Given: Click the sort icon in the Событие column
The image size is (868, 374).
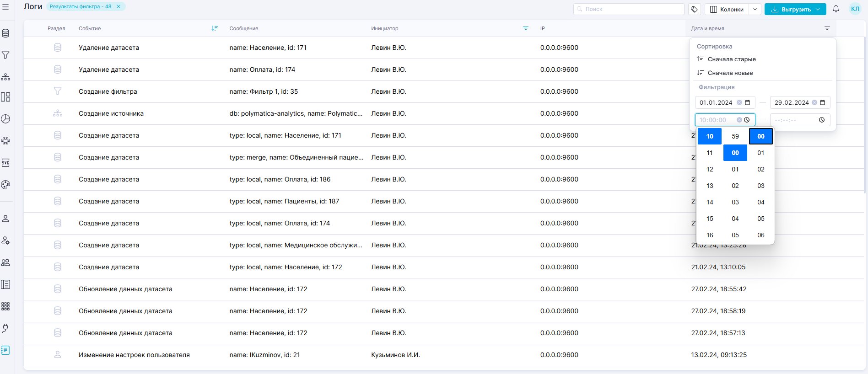Looking at the screenshot, I should [215, 28].
